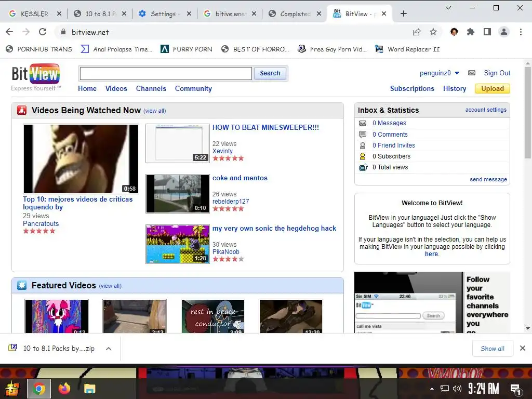Open the sonic the hegdehog hack thumbnail

click(178, 244)
